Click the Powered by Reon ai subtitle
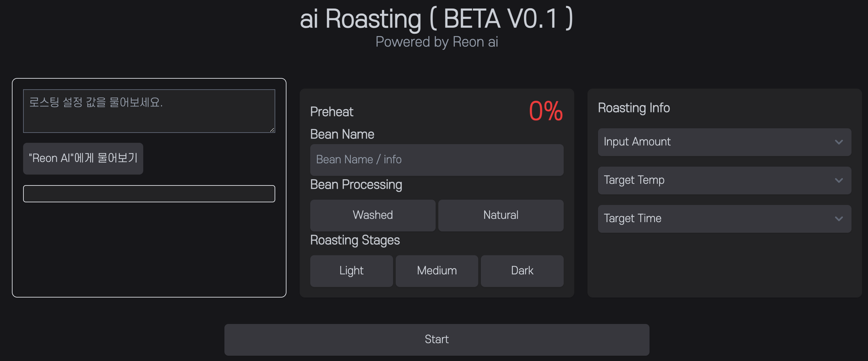The image size is (868, 361). (436, 42)
